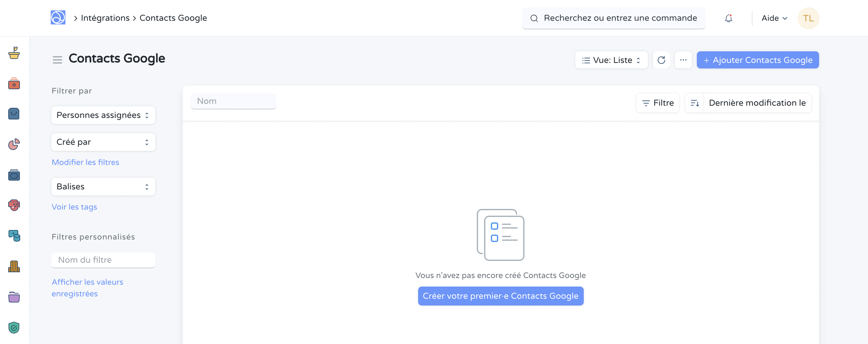Click the Modifier les filtres link
868x344 pixels.
[85, 162]
